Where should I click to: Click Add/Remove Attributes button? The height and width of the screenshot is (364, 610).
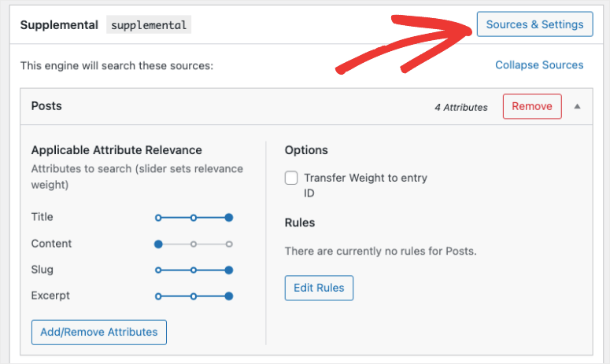(98, 332)
